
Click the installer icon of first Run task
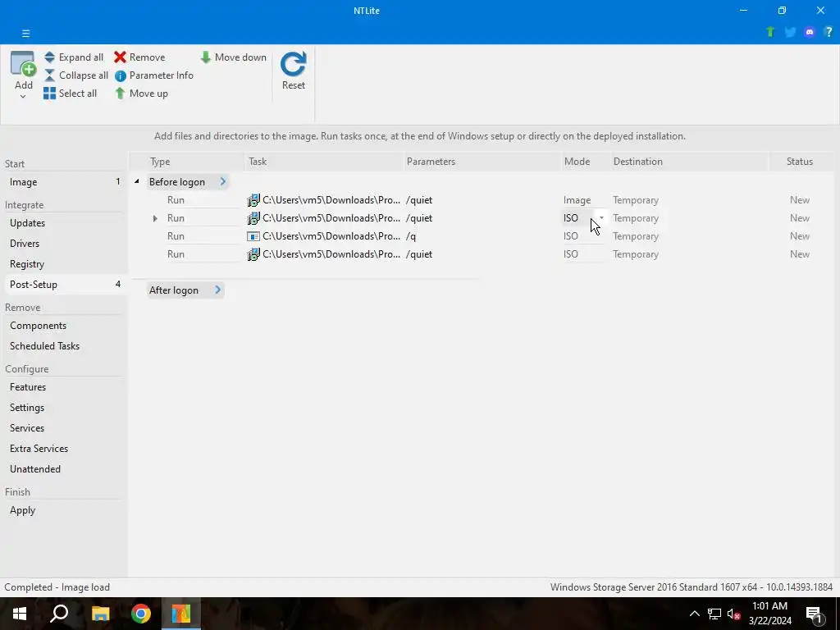(253, 200)
